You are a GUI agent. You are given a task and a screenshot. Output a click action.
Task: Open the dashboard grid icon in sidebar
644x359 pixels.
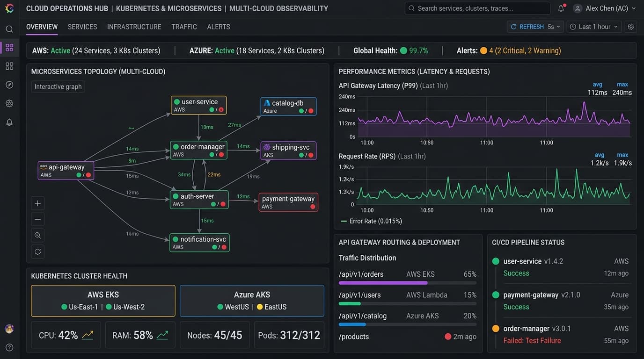tap(9, 48)
